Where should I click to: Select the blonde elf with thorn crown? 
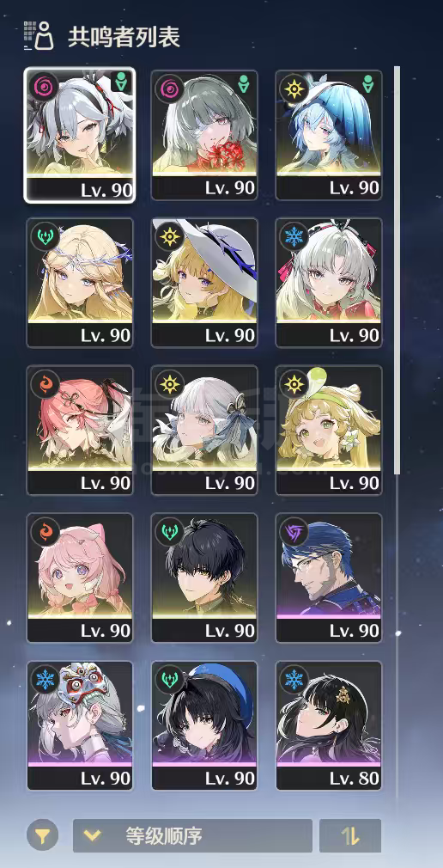pyautogui.click(x=80, y=283)
